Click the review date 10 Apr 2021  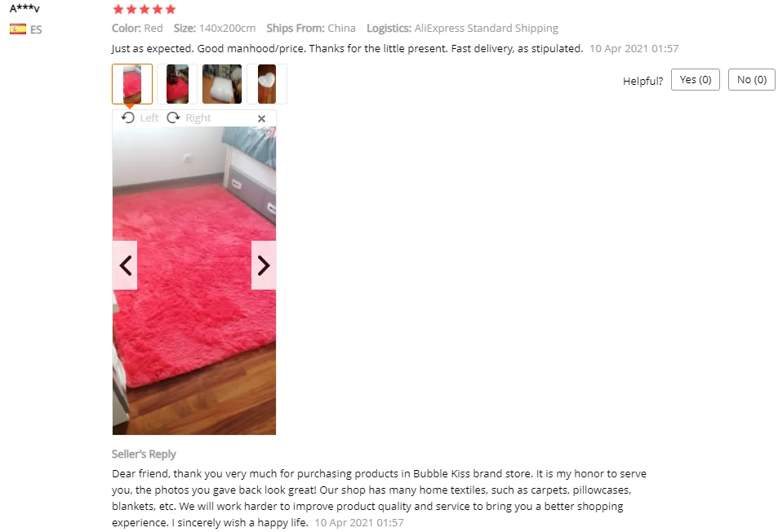(x=634, y=49)
